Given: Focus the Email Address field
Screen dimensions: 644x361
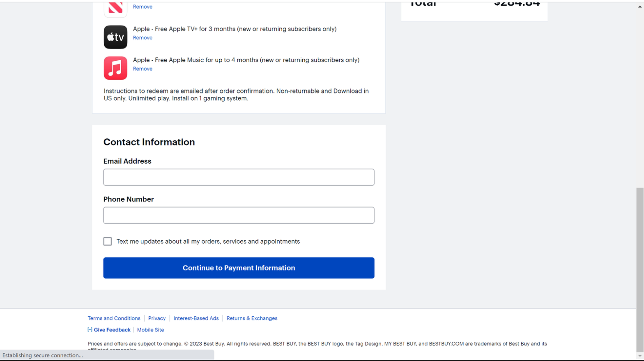Looking at the screenshot, I should point(239,177).
